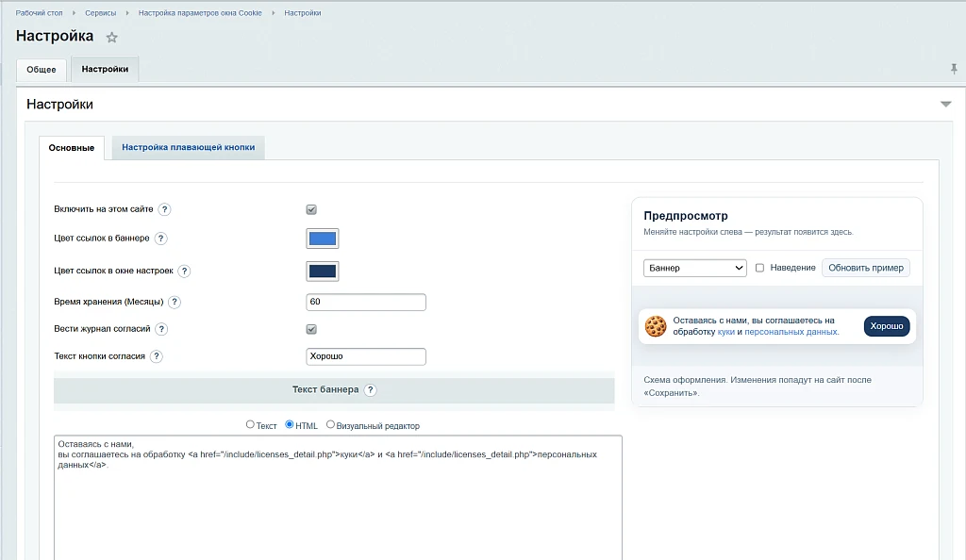Show help for 'Цвет ссылок в баннере'

click(x=160, y=239)
